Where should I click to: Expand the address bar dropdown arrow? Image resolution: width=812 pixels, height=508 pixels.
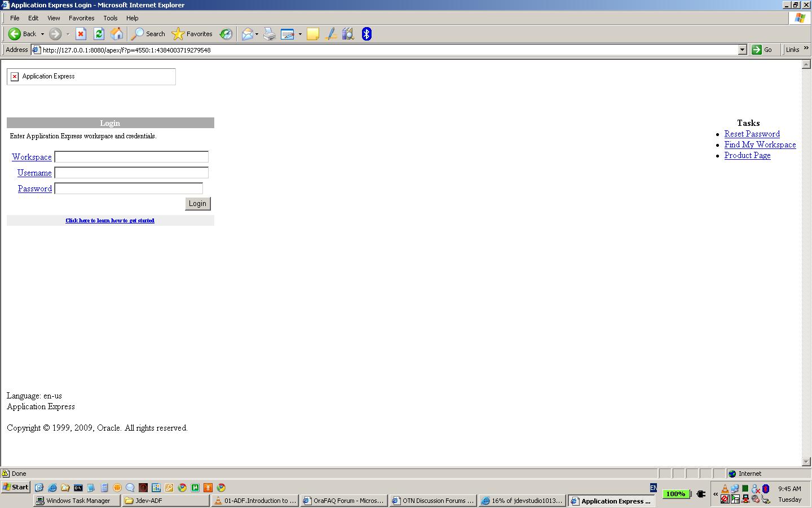[743, 50]
